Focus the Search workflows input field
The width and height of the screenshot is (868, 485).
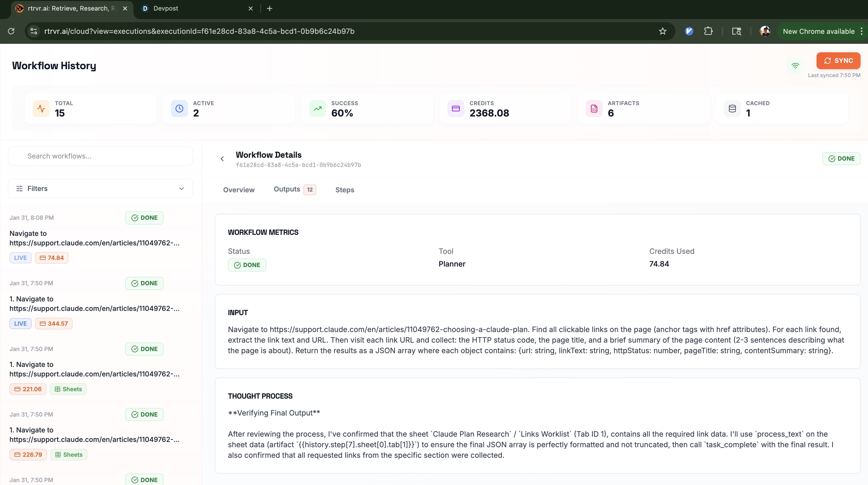101,156
